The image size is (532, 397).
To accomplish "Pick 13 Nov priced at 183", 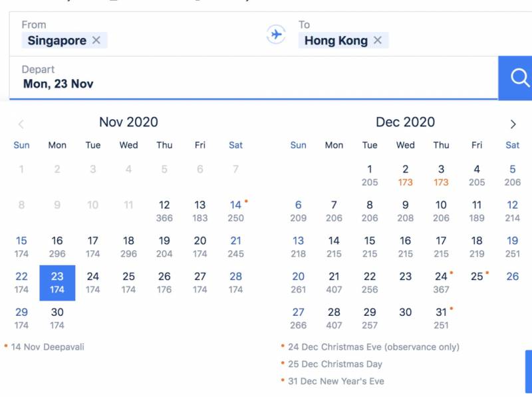I will point(200,210).
